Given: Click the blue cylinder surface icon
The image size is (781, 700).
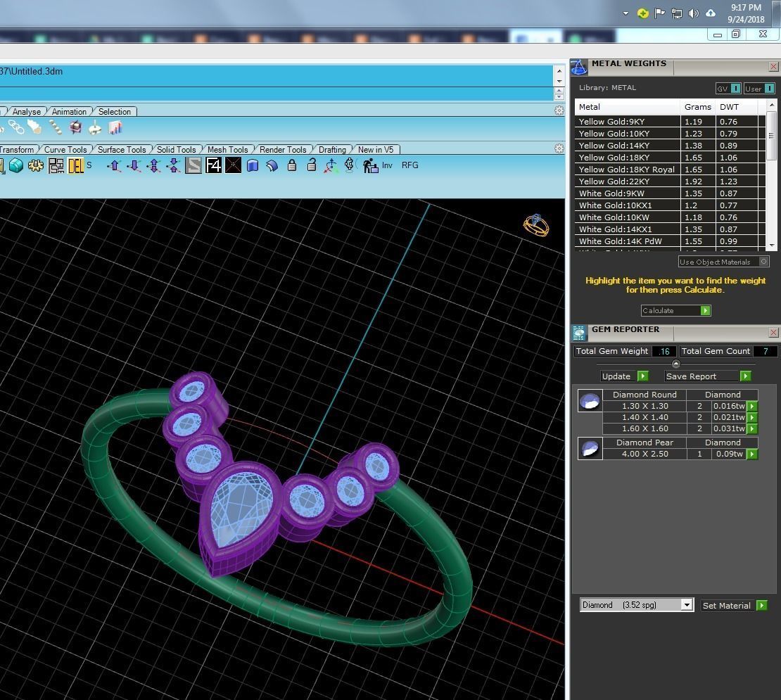Looking at the screenshot, I should (253, 165).
